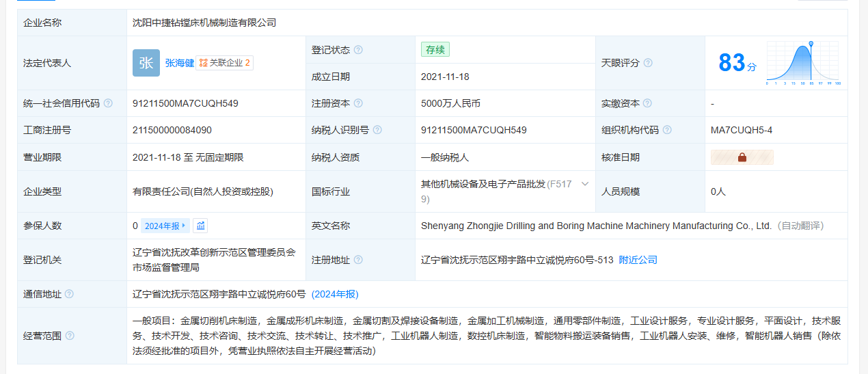Viewport: 868px width, 374px height.
Task: Click the business term 2021-11-18 至 无固定期限
Action: (188, 157)
